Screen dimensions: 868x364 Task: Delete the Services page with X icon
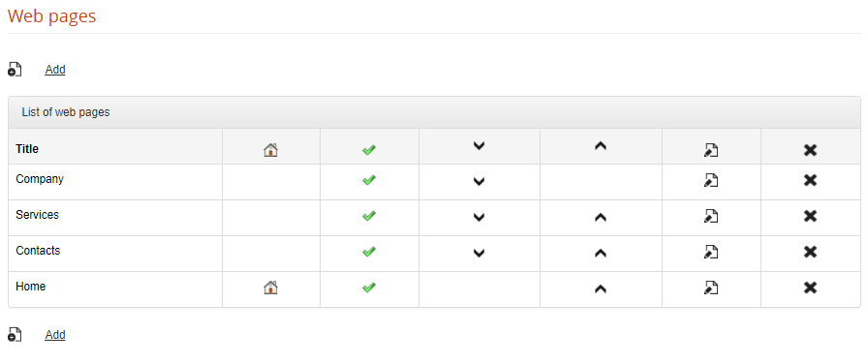click(x=810, y=216)
